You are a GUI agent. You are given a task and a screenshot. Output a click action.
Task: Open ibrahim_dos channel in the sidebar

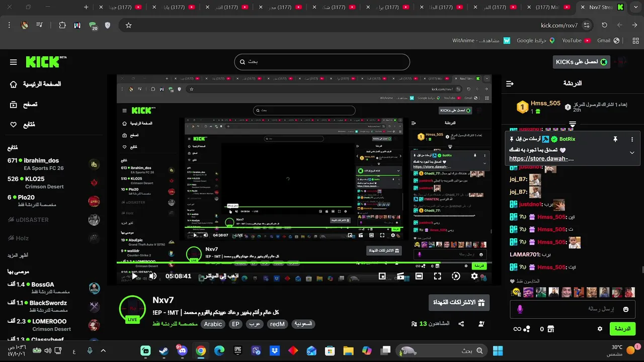[x=53, y=164]
